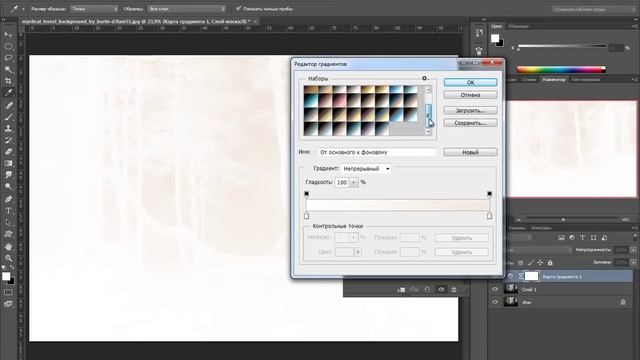The width and height of the screenshot is (640, 360).
Task: Toggle 'Показать кольцо пробы' checkbox
Action: (x=238, y=8)
